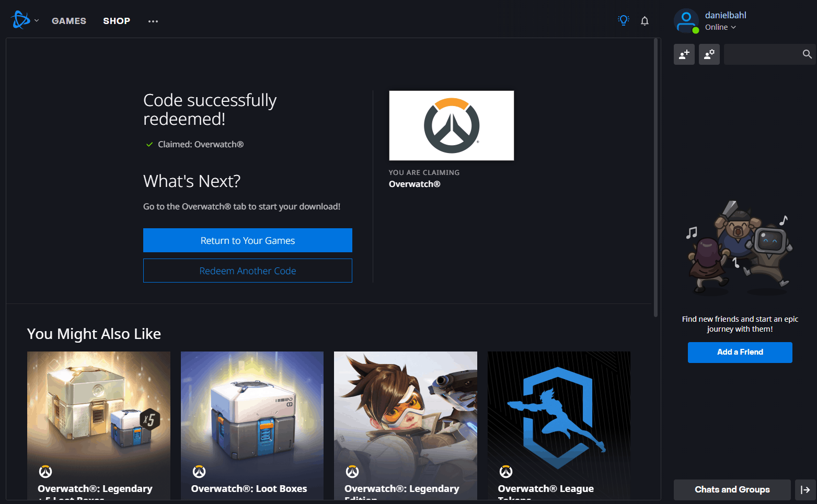The width and height of the screenshot is (817, 504).
Task: Open the notifications bell
Action: coord(645,21)
